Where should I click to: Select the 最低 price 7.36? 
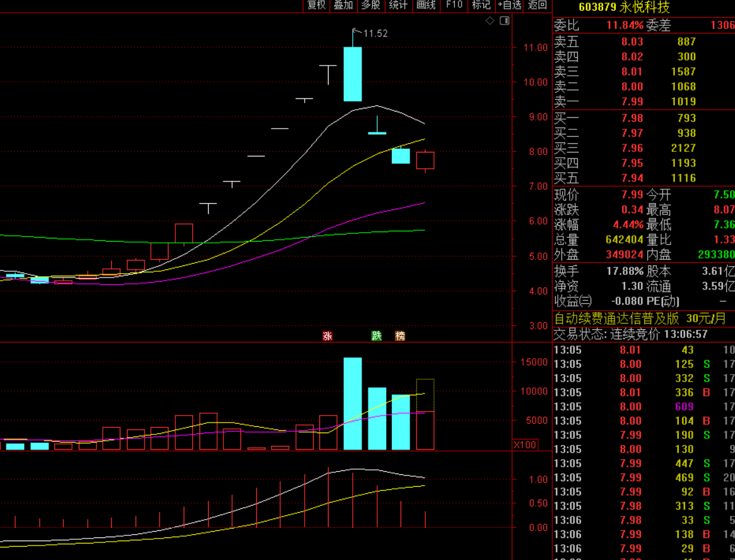pyautogui.click(x=724, y=225)
